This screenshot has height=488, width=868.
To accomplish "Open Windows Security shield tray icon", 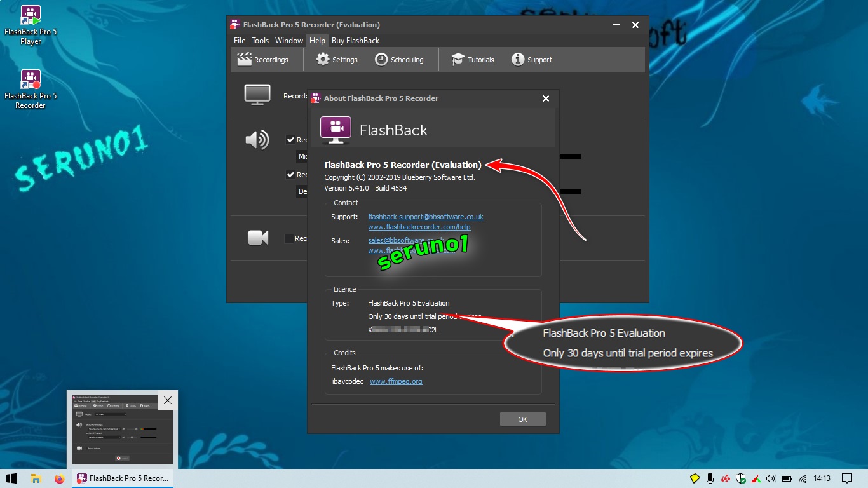I will point(741,478).
